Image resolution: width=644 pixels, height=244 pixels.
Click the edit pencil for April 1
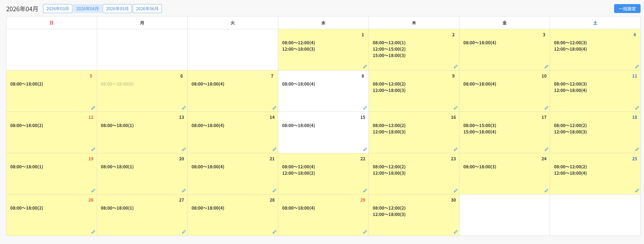[365, 66]
